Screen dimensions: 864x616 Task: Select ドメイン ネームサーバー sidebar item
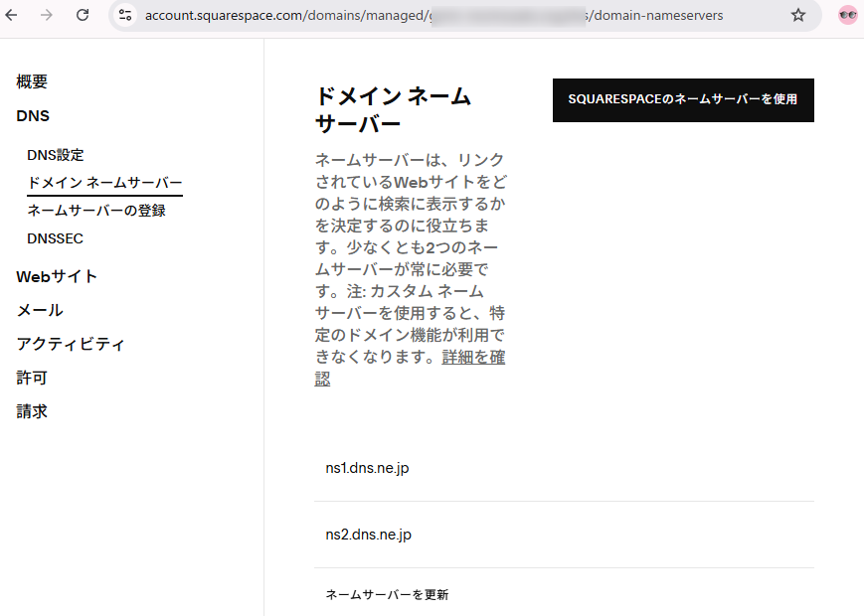coord(104,183)
